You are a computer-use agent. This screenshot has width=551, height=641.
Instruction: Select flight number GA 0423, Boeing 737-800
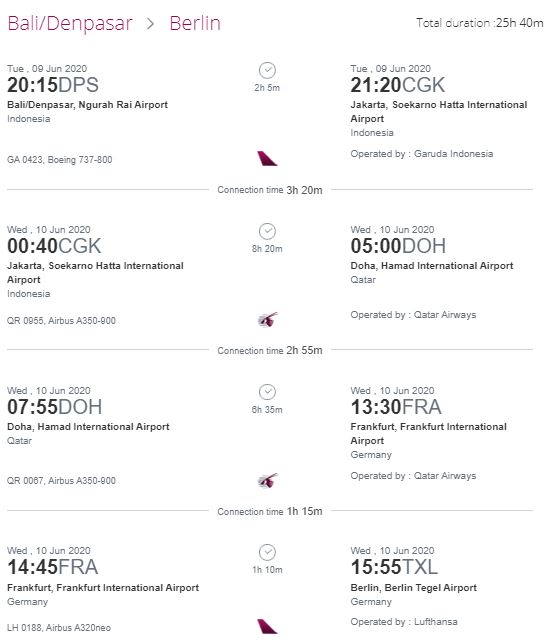click(60, 159)
